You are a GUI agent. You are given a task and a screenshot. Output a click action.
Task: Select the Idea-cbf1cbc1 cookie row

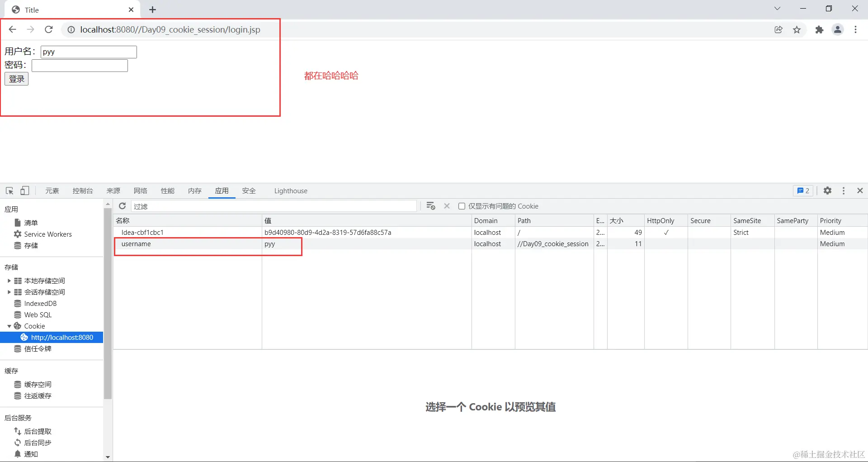(x=491, y=232)
